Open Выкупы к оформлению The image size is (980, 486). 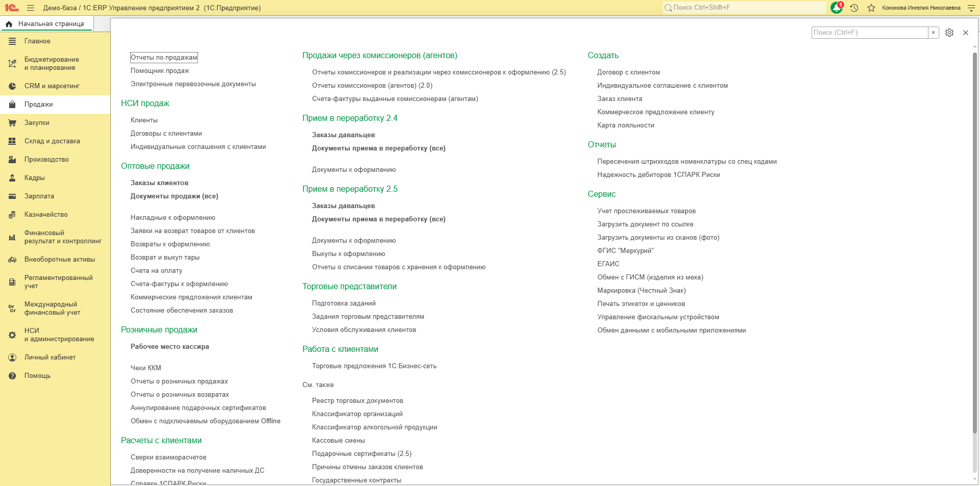[349, 254]
